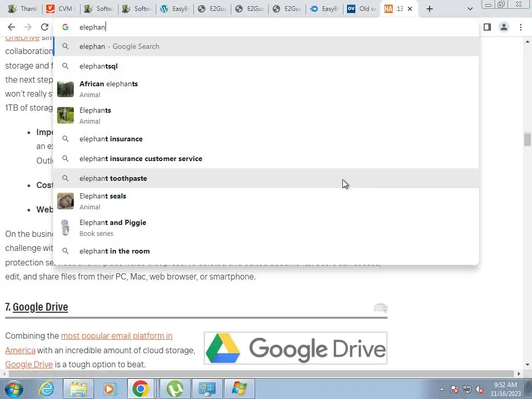Open Windows Media Player from taskbar

[x=110, y=389]
